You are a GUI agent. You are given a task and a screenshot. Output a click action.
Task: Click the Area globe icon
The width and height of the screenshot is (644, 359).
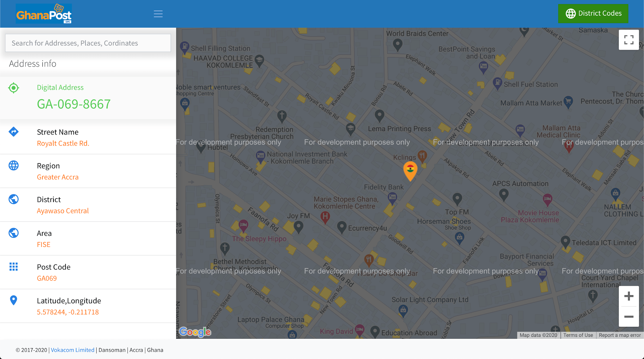point(14,233)
